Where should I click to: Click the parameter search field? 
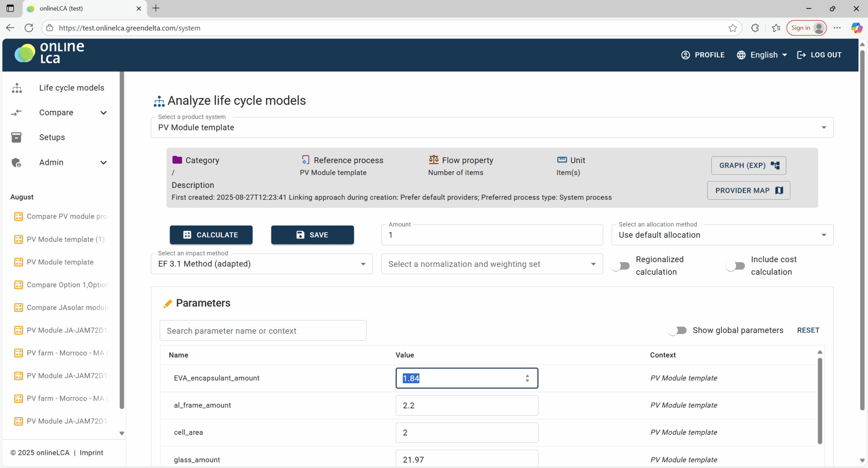(263, 331)
